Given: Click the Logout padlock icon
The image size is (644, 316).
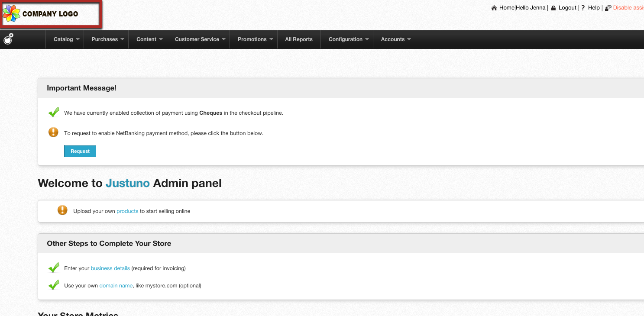Looking at the screenshot, I should (x=553, y=8).
